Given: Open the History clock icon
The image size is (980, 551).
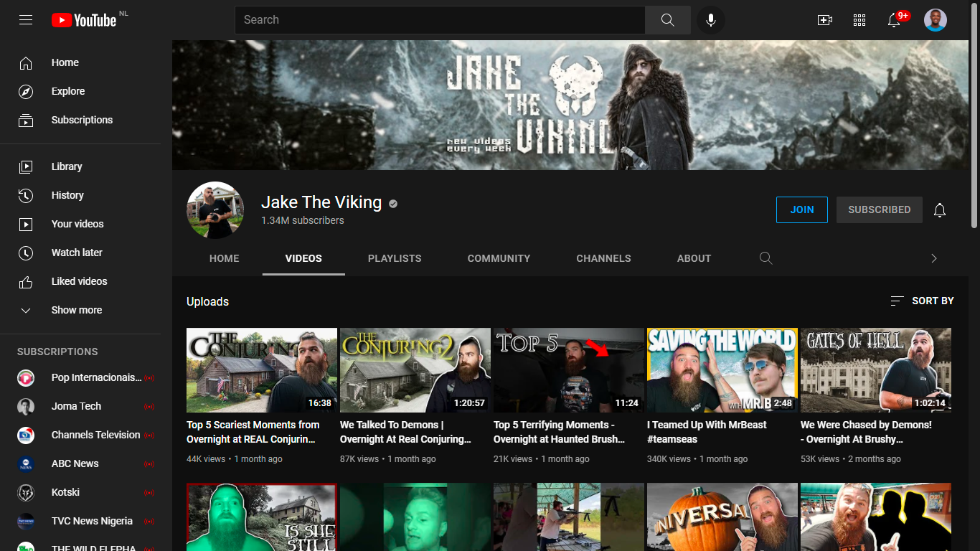Looking at the screenshot, I should (x=26, y=195).
